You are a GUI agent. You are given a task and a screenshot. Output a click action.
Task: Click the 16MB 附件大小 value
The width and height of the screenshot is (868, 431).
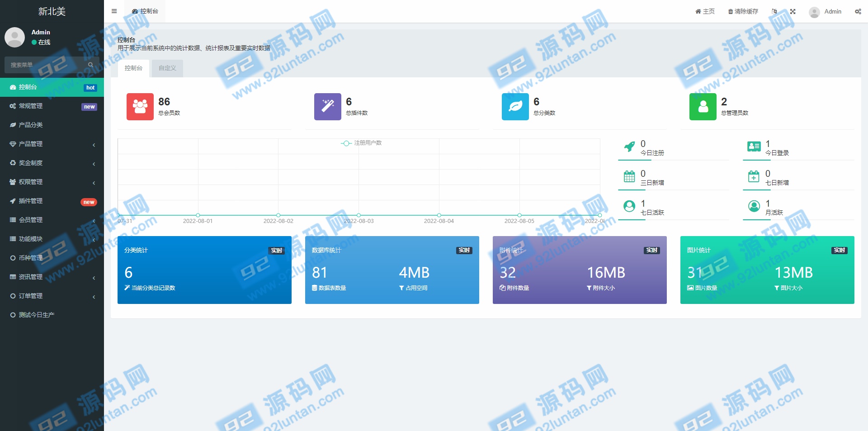(606, 273)
